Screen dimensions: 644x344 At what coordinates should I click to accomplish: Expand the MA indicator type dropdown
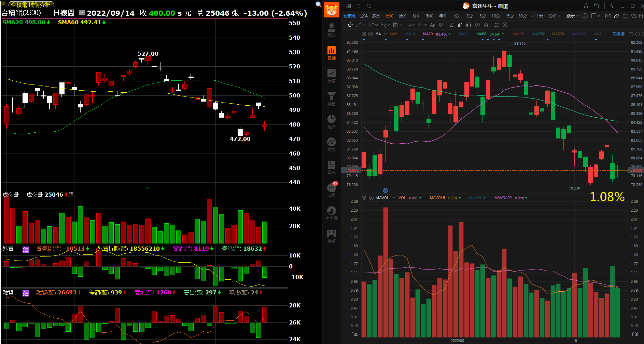385,34
